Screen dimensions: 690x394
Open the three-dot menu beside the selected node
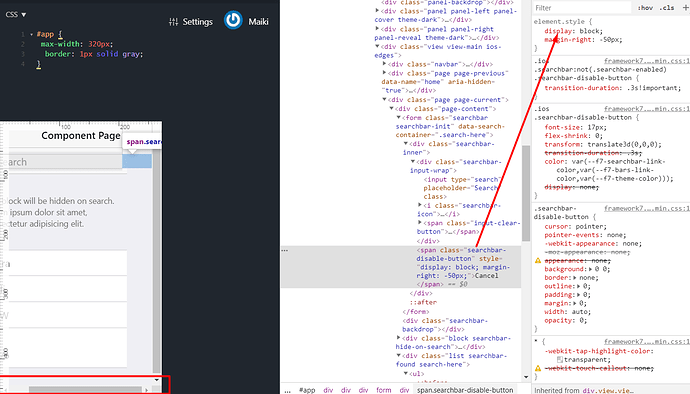point(285,250)
